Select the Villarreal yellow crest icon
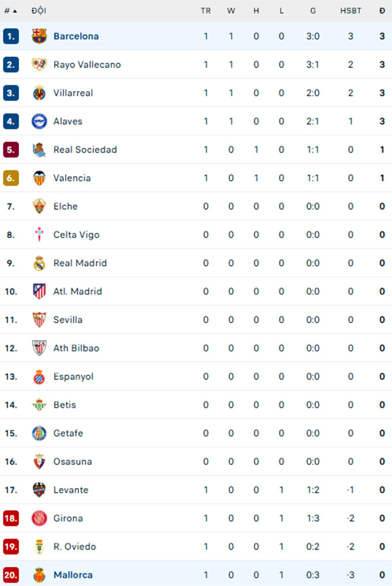The image size is (392, 586). pyautogui.click(x=39, y=93)
